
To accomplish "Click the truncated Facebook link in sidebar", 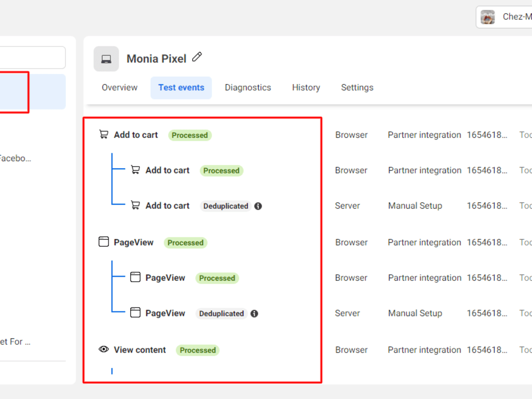I will (x=16, y=158).
